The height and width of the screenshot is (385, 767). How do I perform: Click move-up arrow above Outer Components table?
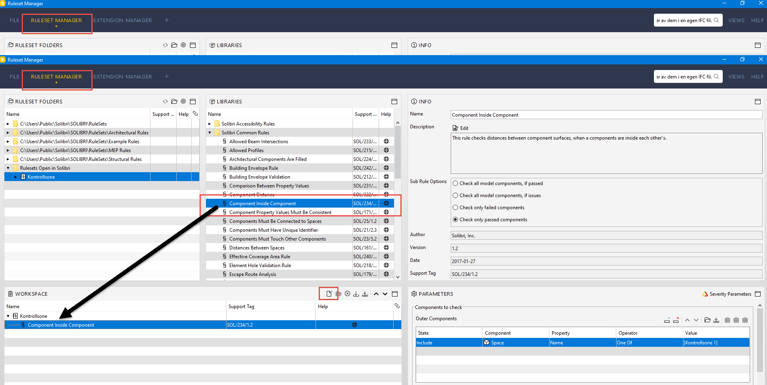pos(687,320)
